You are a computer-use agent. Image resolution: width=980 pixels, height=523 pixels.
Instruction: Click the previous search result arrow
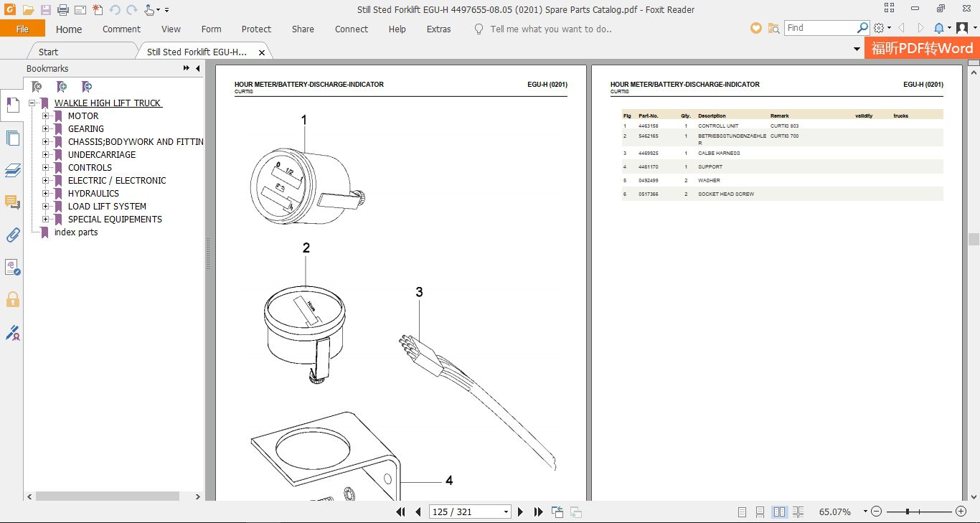(x=901, y=28)
